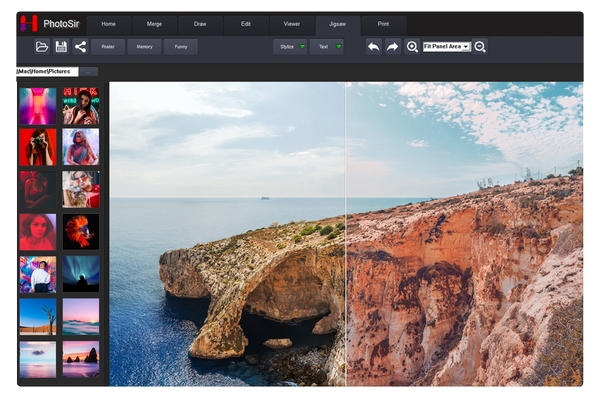Switch to the Merge tab
The width and height of the screenshot is (600, 400).
[x=155, y=23]
